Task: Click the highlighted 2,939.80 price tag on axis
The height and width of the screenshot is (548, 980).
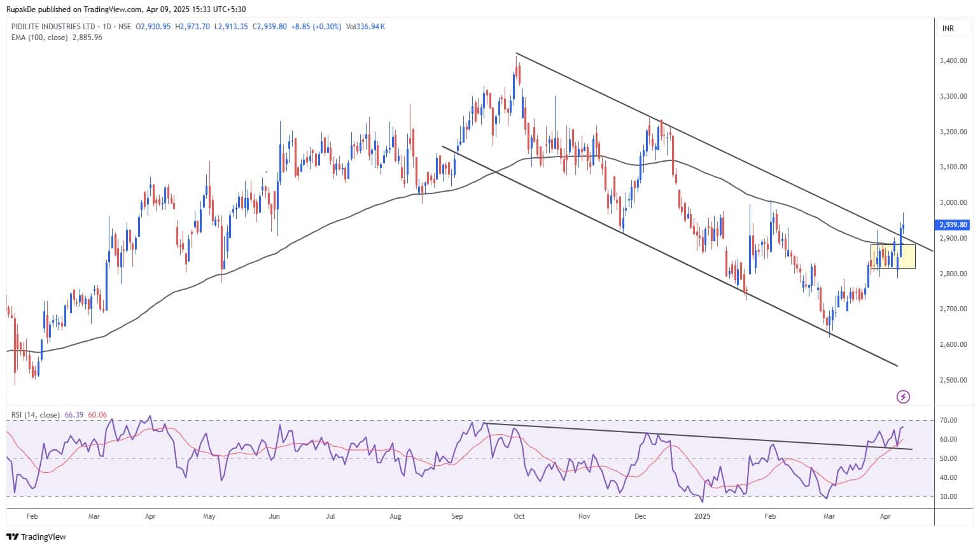Action: (953, 225)
